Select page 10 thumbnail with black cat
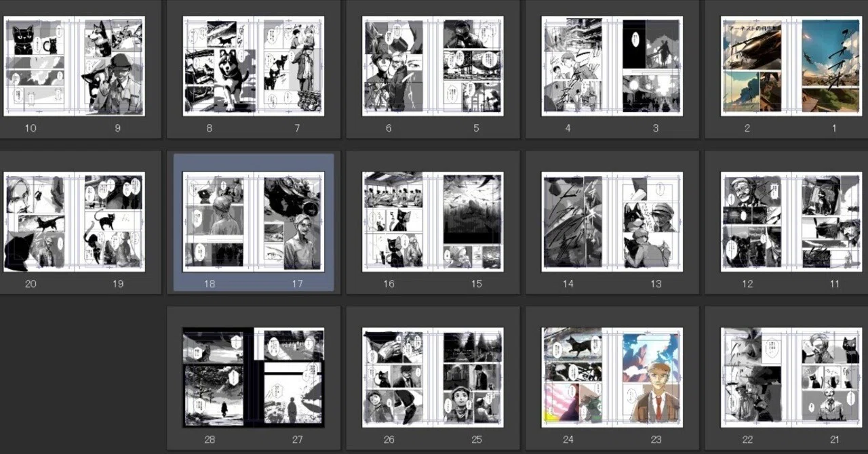Image resolution: width=868 pixels, height=454 pixels. pyautogui.click(x=39, y=66)
